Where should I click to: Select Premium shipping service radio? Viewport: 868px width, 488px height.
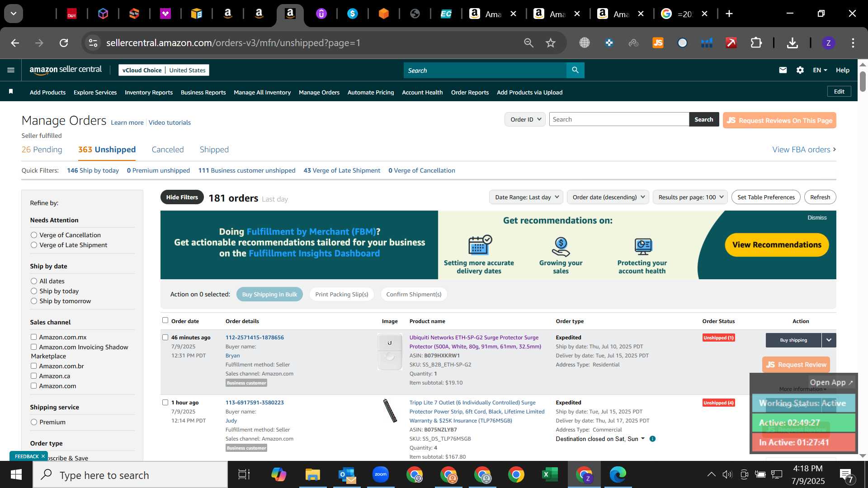click(x=34, y=422)
